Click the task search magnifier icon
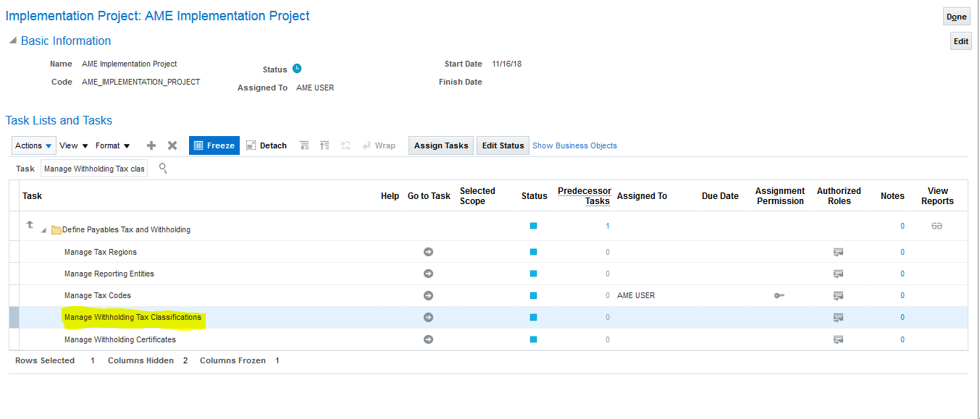Viewport: 980px width, 419px height. (163, 168)
